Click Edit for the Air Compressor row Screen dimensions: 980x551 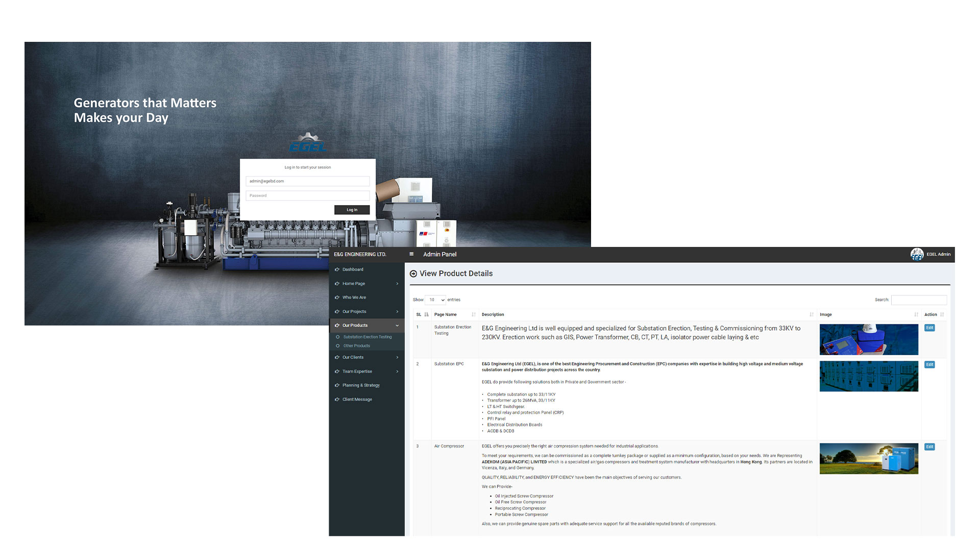(x=929, y=447)
